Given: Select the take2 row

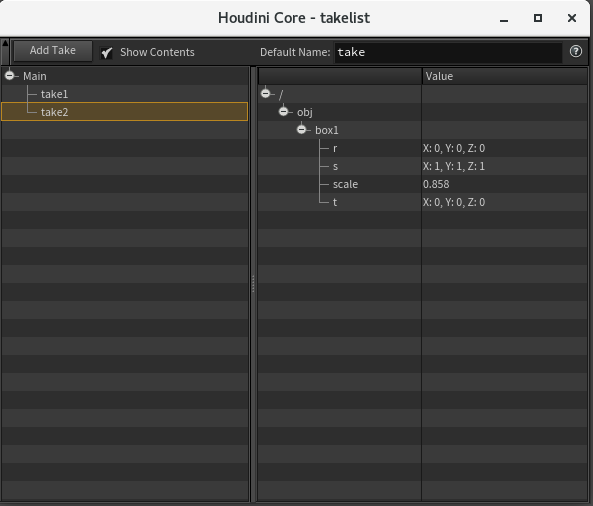Looking at the screenshot, I should coord(124,112).
